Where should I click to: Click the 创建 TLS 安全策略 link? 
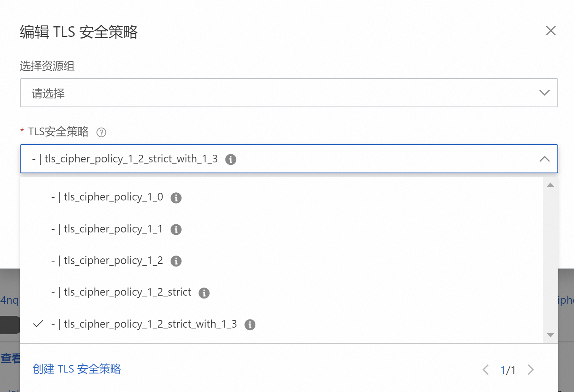(77, 369)
